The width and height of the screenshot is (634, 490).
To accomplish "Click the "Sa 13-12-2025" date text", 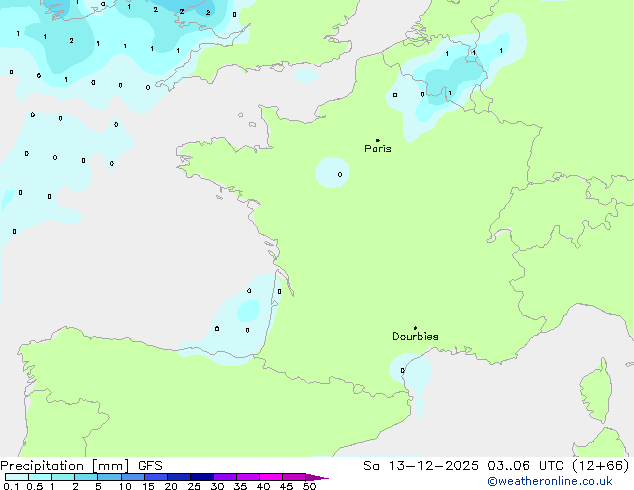I will click(421, 466).
